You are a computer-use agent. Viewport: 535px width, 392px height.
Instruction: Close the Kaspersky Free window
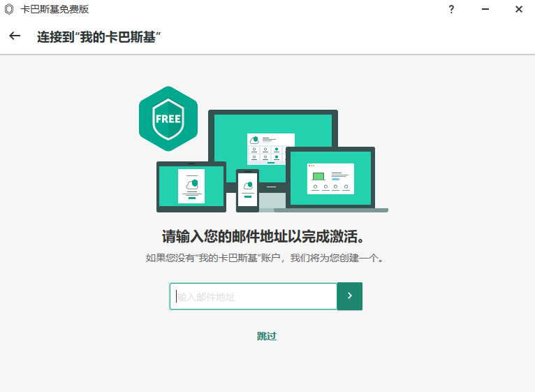[x=519, y=9]
